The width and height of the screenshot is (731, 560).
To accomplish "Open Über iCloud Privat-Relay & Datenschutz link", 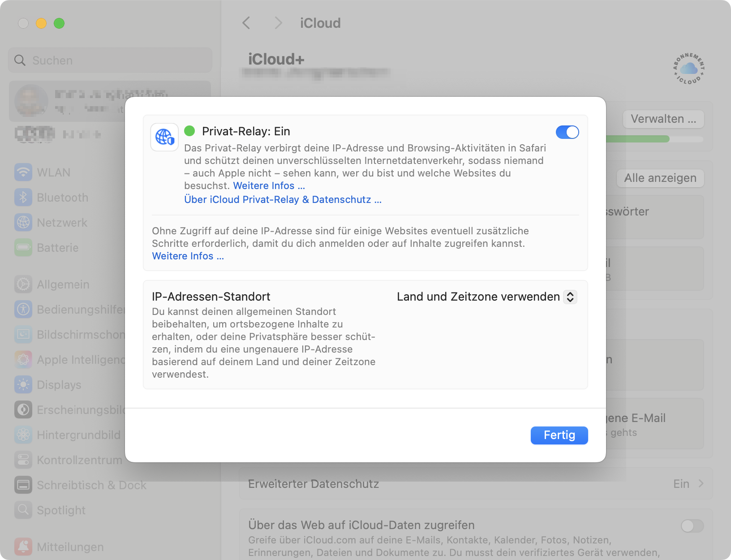I will (x=283, y=199).
